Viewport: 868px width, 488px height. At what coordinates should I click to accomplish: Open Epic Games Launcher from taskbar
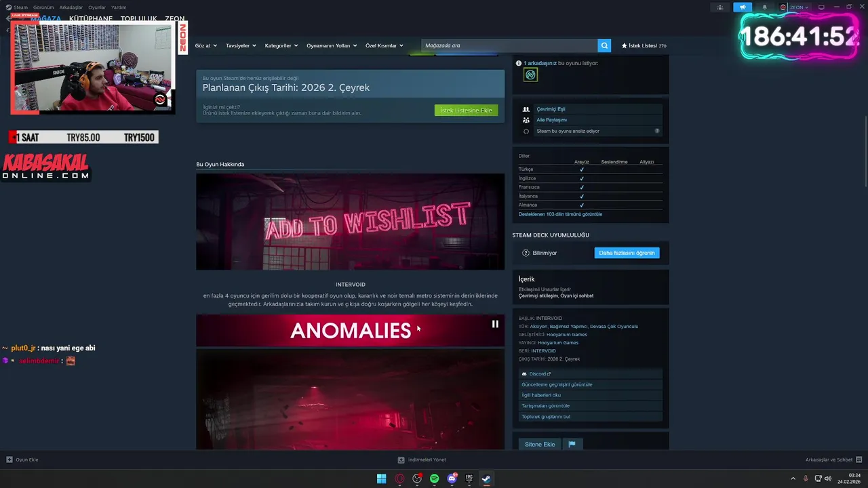[x=469, y=479]
